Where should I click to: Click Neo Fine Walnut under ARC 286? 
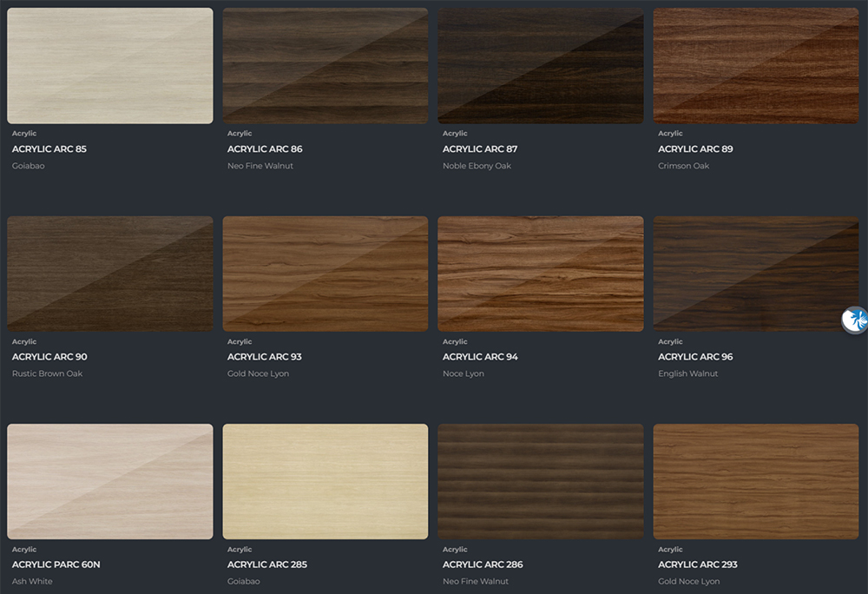point(476,581)
